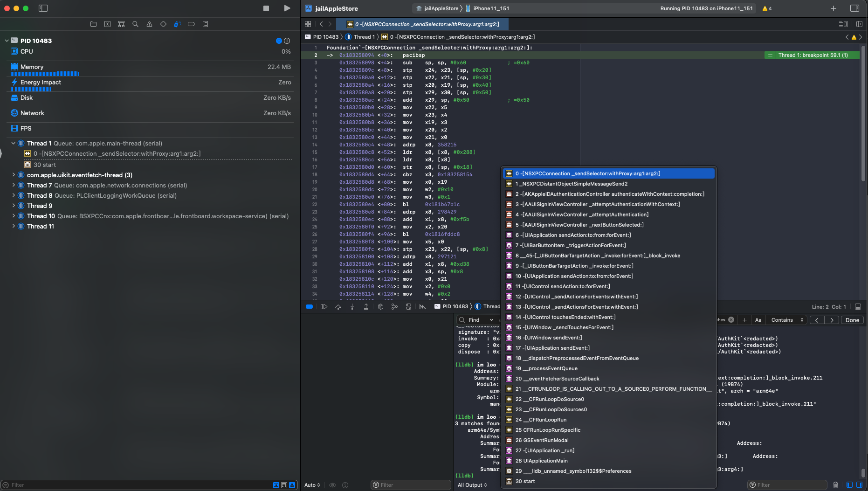The width and height of the screenshot is (868, 491).
Task: Go forward in editor history
Action: pos(330,24)
